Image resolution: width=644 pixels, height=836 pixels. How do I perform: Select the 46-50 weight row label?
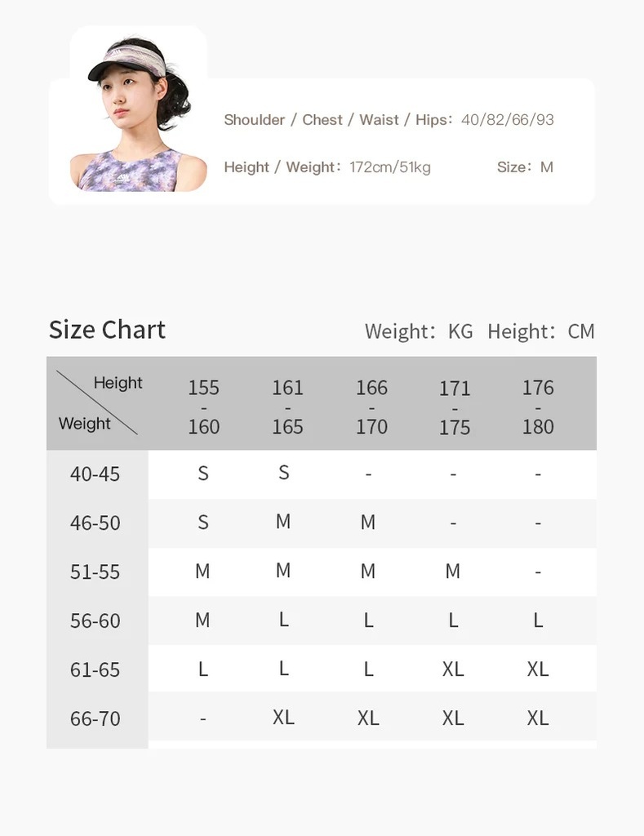tap(95, 523)
